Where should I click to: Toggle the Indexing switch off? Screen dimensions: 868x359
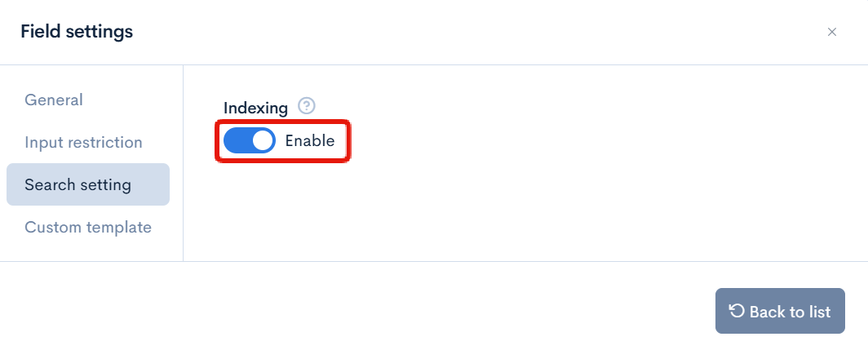[x=249, y=141]
